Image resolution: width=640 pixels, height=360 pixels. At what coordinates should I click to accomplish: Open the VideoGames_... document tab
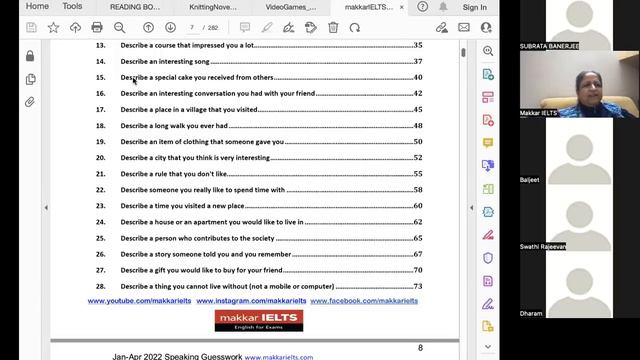[291, 7]
